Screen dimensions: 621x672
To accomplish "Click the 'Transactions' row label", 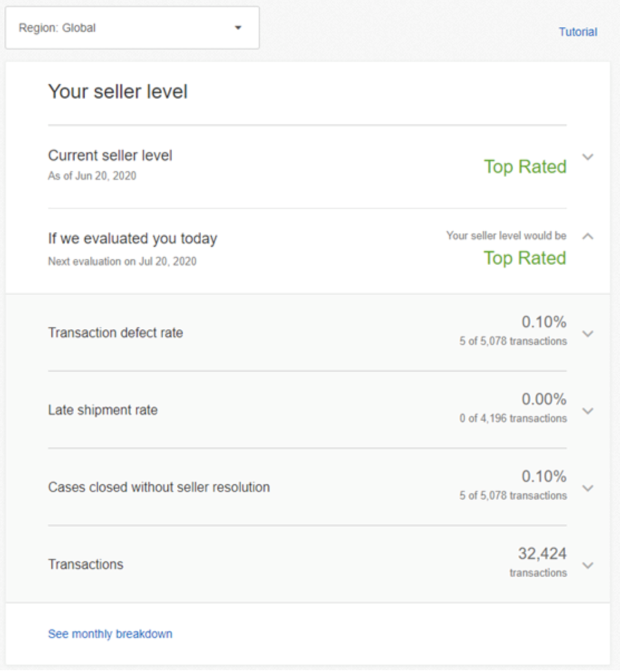I will coord(85,564).
